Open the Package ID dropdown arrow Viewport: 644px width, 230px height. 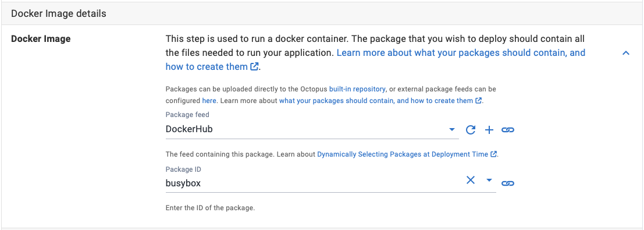coord(489,180)
